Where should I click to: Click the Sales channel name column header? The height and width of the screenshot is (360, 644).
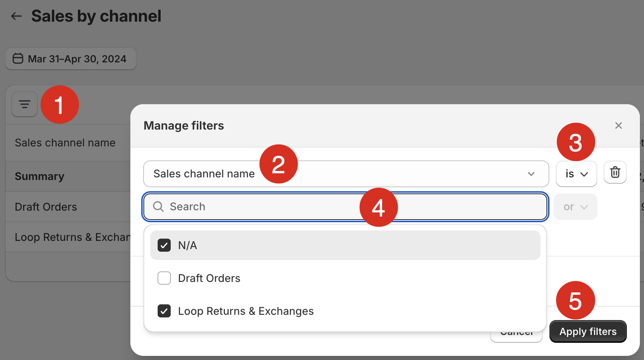pyautogui.click(x=65, y=142)
